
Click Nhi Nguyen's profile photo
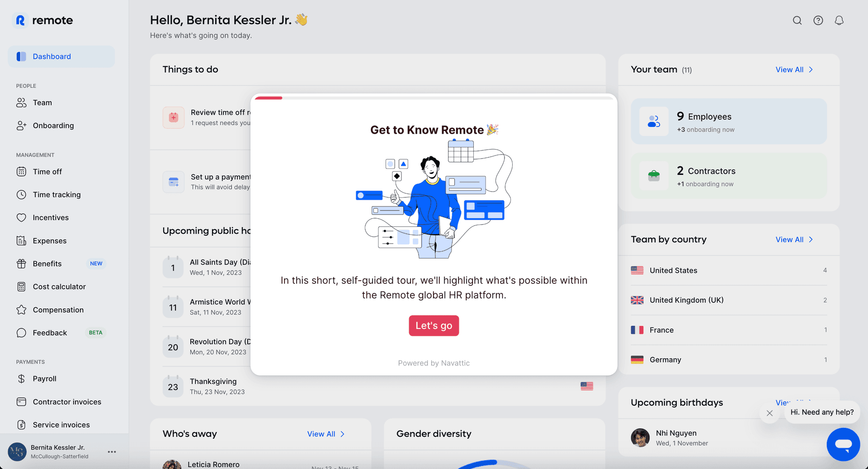tap(640, 438)
